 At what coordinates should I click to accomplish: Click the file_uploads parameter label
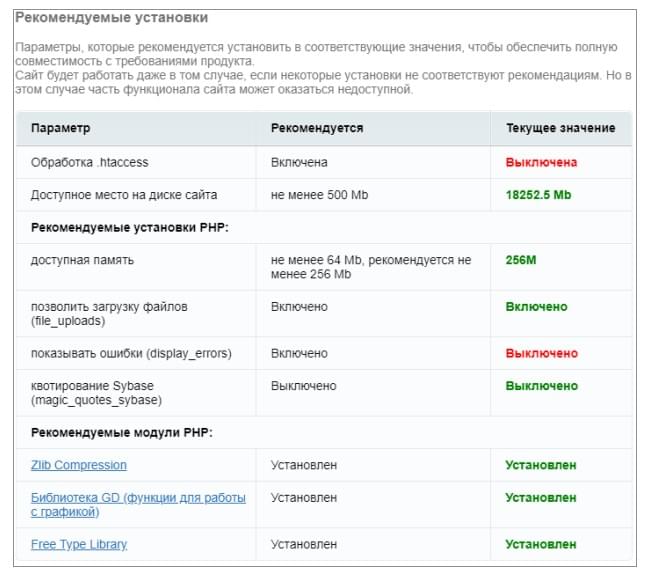click(109, 313)
